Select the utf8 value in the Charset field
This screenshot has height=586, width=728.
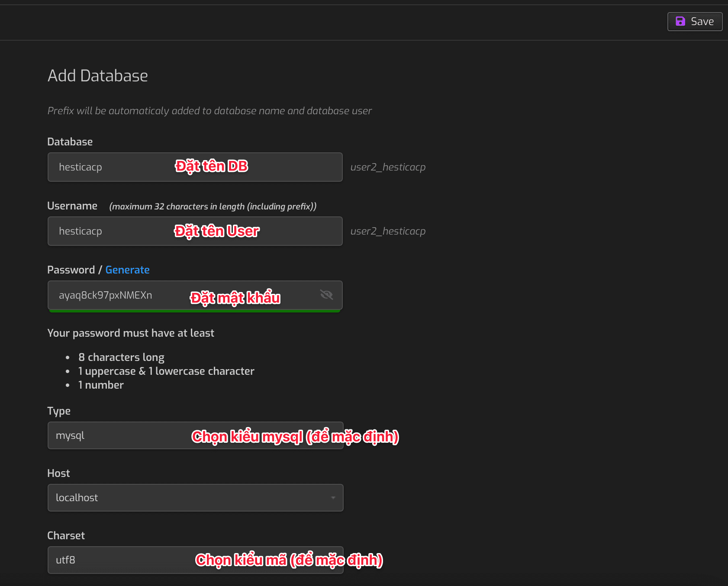pos(65,560)
